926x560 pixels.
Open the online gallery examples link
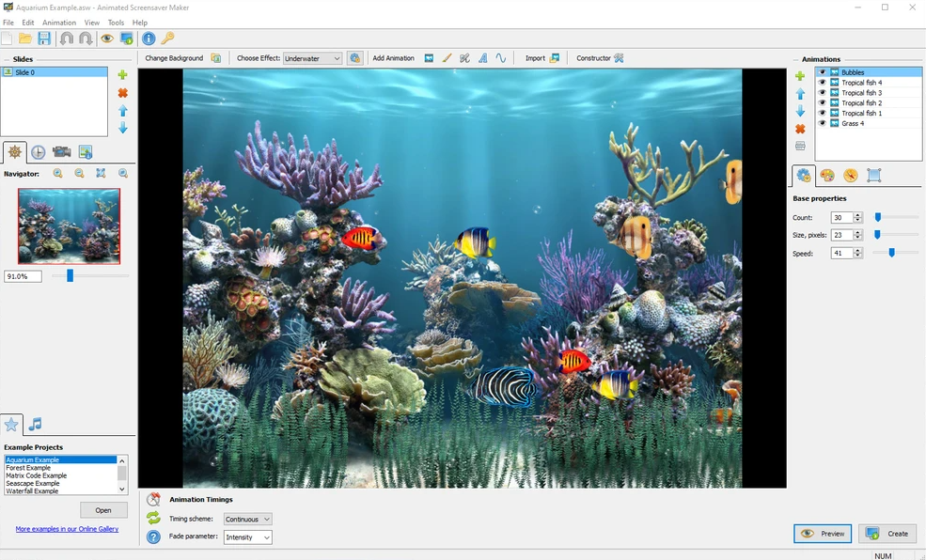pyautogui.click(x=67, y=529)
